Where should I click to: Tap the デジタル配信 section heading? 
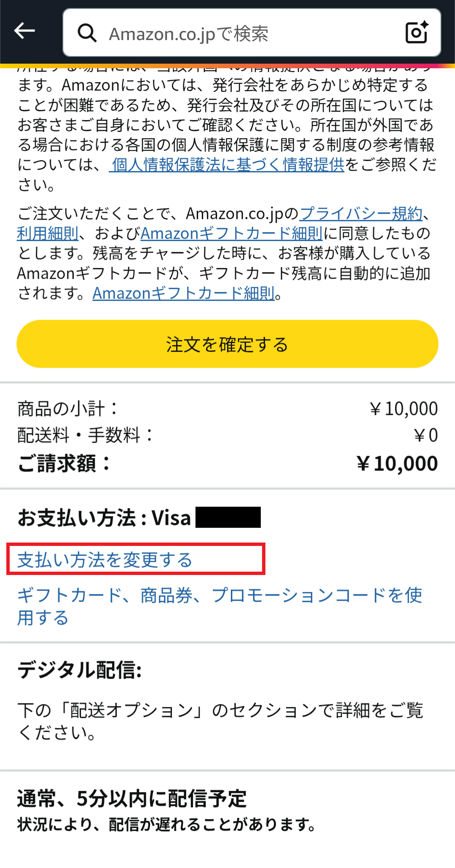[80, 670]
